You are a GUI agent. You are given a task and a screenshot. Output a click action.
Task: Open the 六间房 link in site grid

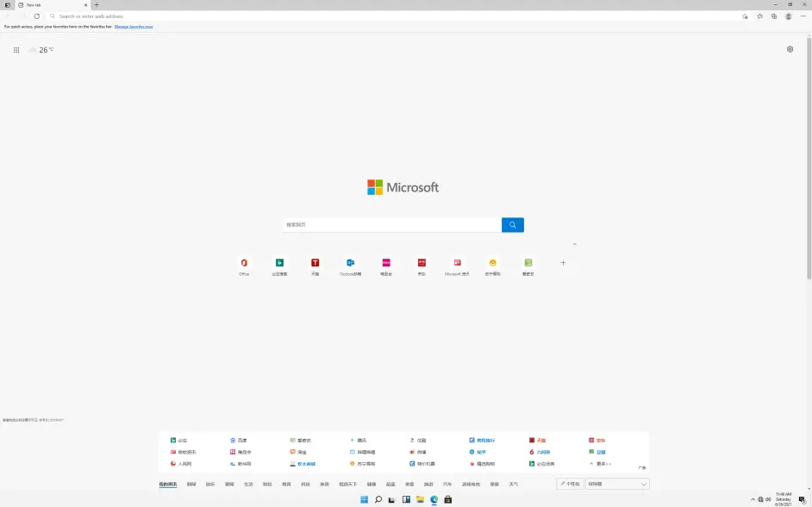click(x=540, y=452)
